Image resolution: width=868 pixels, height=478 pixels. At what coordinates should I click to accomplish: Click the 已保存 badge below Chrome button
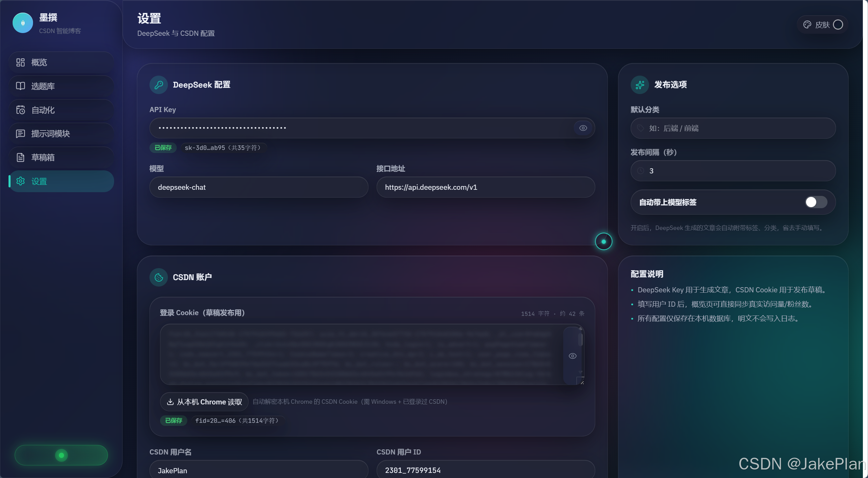pos(174,421)
